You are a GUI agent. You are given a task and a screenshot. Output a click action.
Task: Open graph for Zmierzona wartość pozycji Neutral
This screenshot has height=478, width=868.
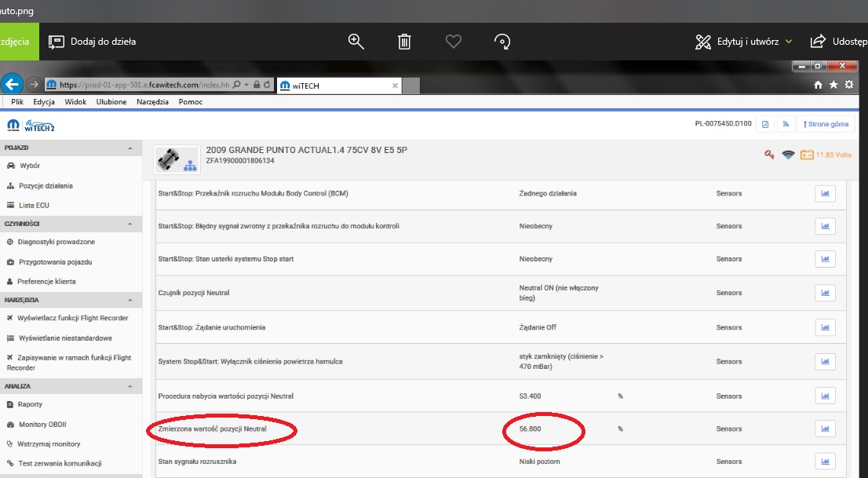[x=825, y=429]
